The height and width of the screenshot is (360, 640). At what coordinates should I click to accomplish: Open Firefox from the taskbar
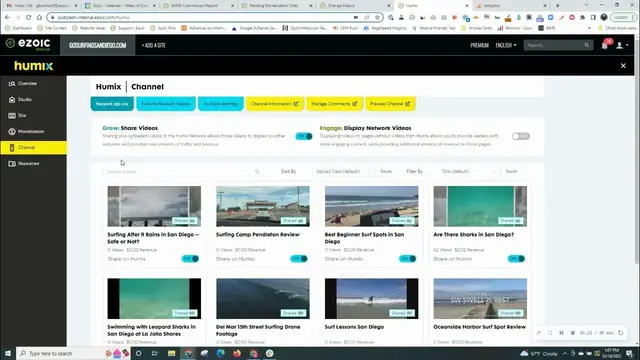click(237, 353)
